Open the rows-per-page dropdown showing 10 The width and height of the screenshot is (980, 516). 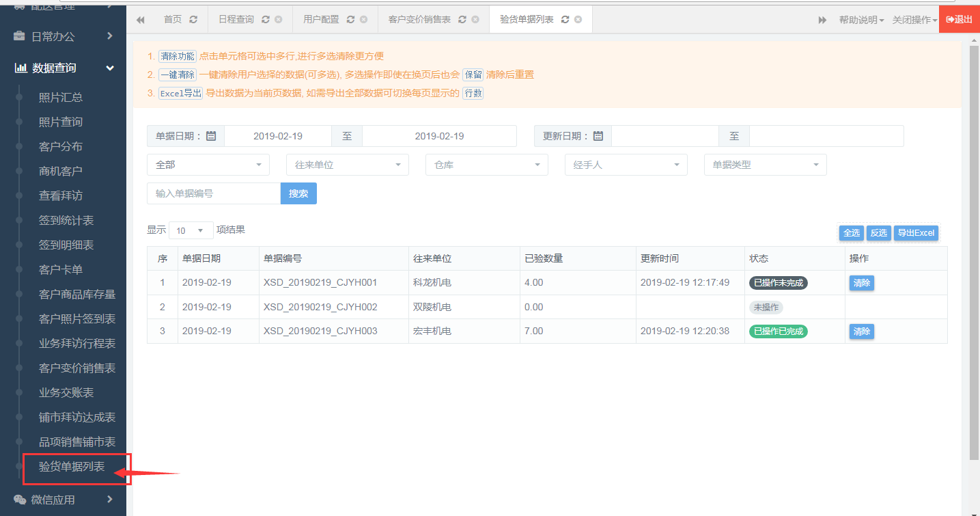click(x=191, y=230)
